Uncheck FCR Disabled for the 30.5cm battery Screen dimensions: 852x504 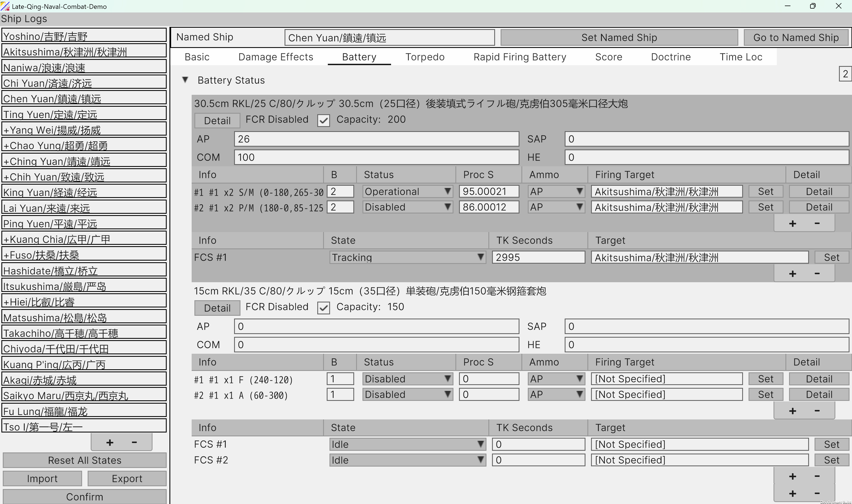pyautogui.click(x=323, y=120)
